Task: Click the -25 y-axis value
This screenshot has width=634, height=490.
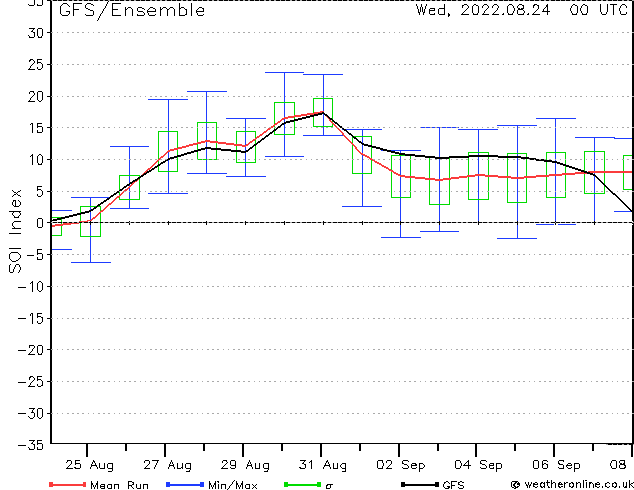Action: (31, 382)
